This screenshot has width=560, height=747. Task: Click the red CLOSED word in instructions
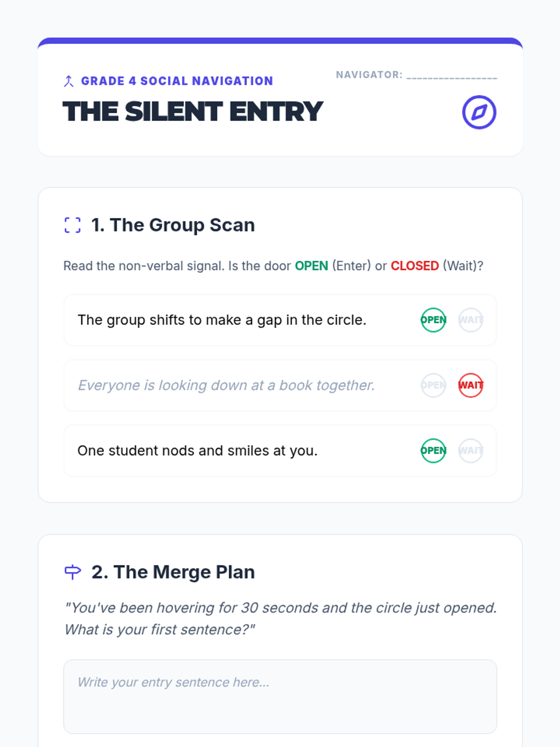414,266
